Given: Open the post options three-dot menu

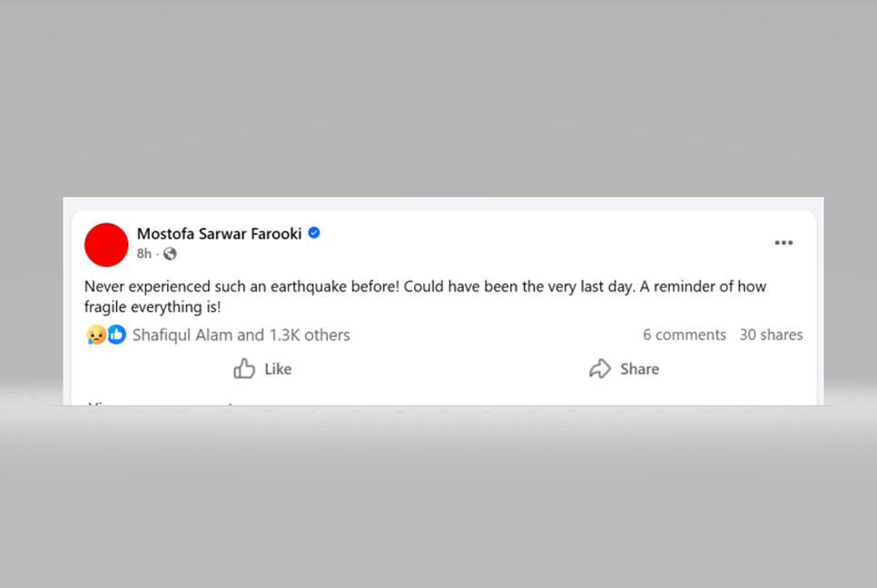Looking at the screenshot, I should tap(783, 243).
